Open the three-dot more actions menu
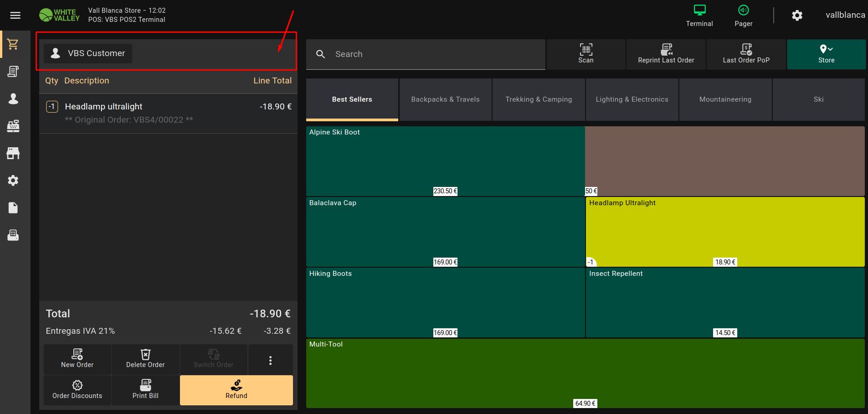This screenshot has height=414, width=868. [x=270, y=360]
